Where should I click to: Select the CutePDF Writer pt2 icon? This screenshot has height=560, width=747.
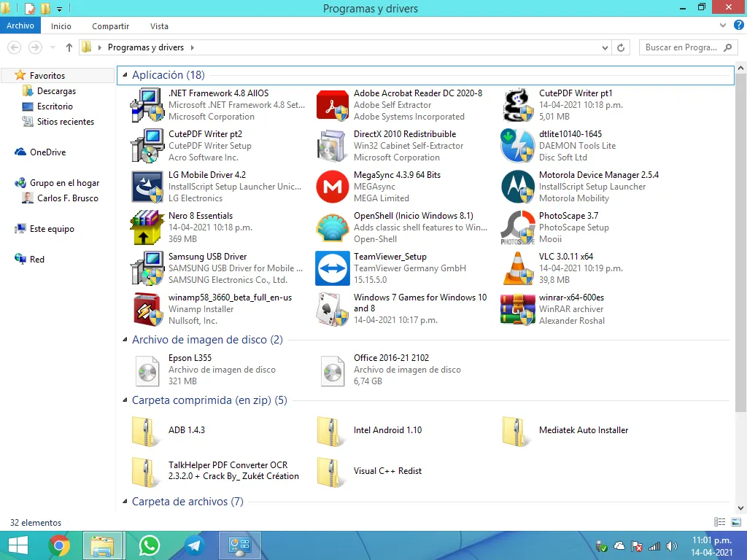147,146
